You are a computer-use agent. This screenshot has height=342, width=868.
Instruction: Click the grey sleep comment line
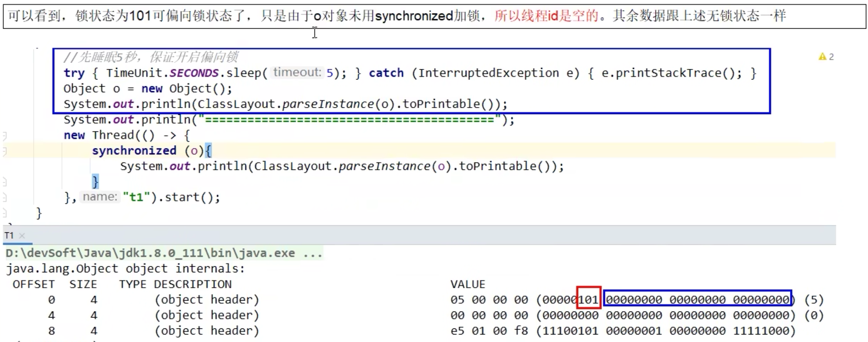pos(151,57)
